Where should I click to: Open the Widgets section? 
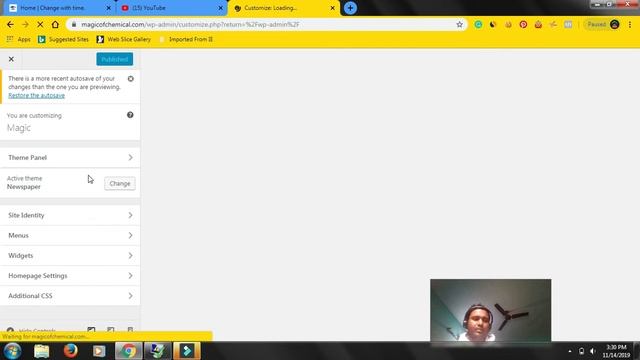click(70, 256)
